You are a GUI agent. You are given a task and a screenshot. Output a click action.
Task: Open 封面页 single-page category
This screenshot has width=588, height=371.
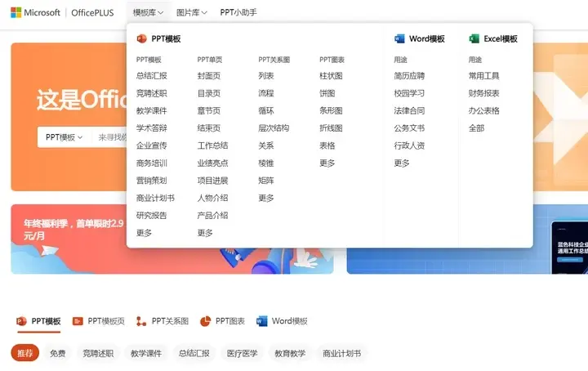[x=209, y=76]
